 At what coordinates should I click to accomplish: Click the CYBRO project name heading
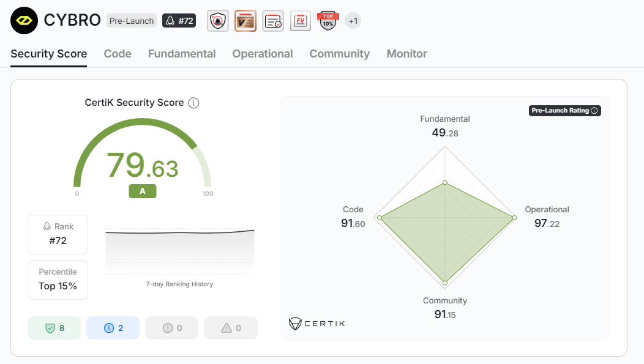[x=72, y=20]
